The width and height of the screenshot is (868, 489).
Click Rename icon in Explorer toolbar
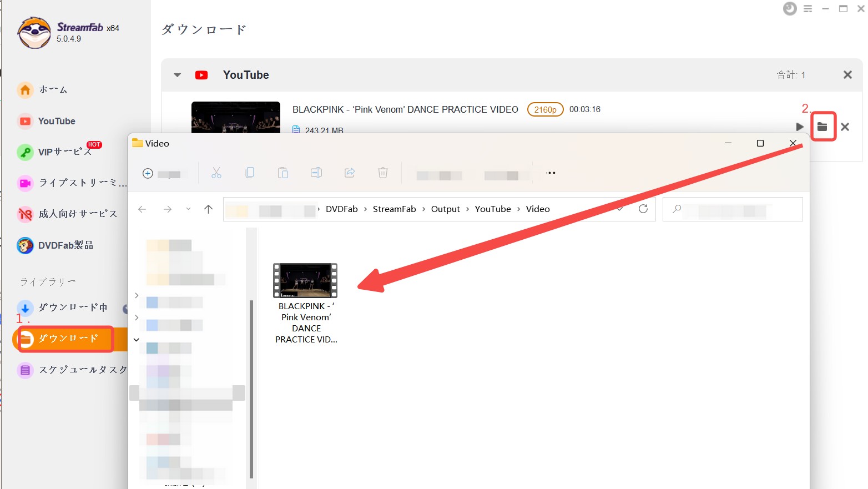(x=316, y=173)
